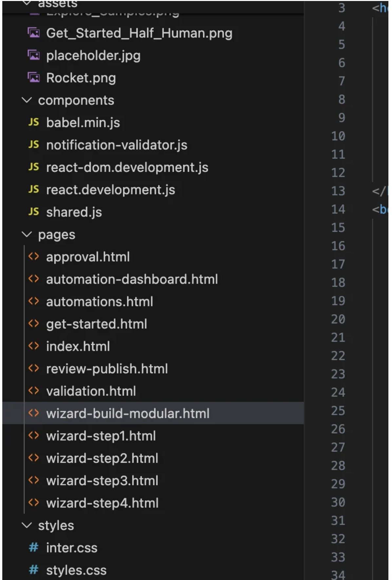The image size is (392, 580).
Task: Click the HTML icon beside index.html
Action: tap(34, 346)
